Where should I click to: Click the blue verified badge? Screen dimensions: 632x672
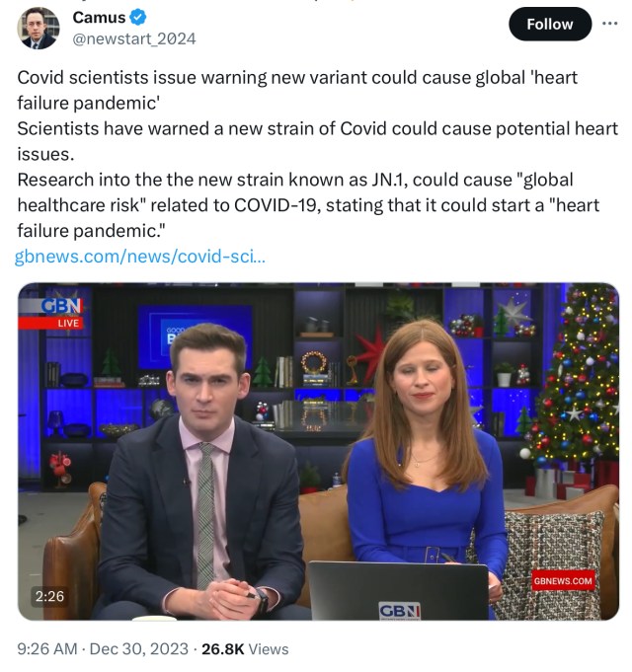(x=138, y=18)
